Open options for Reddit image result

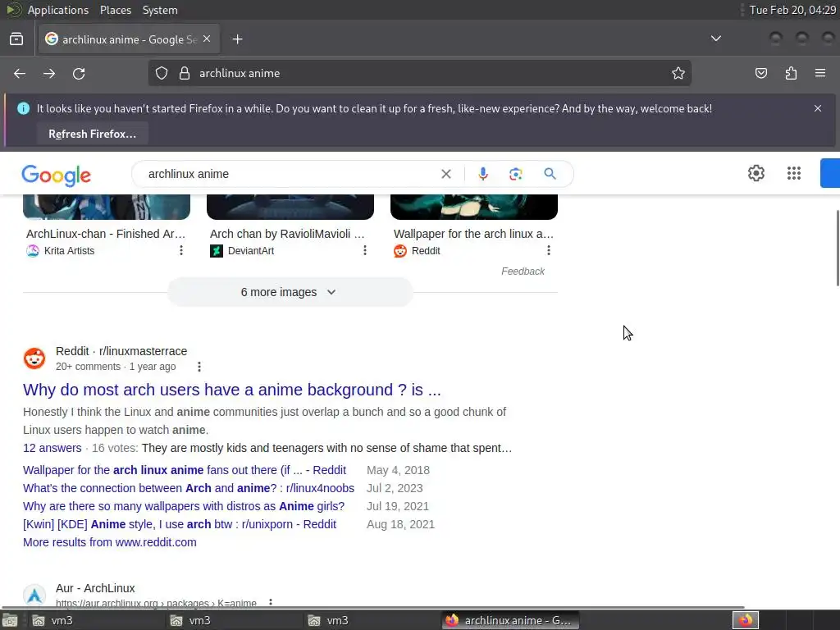548,250
